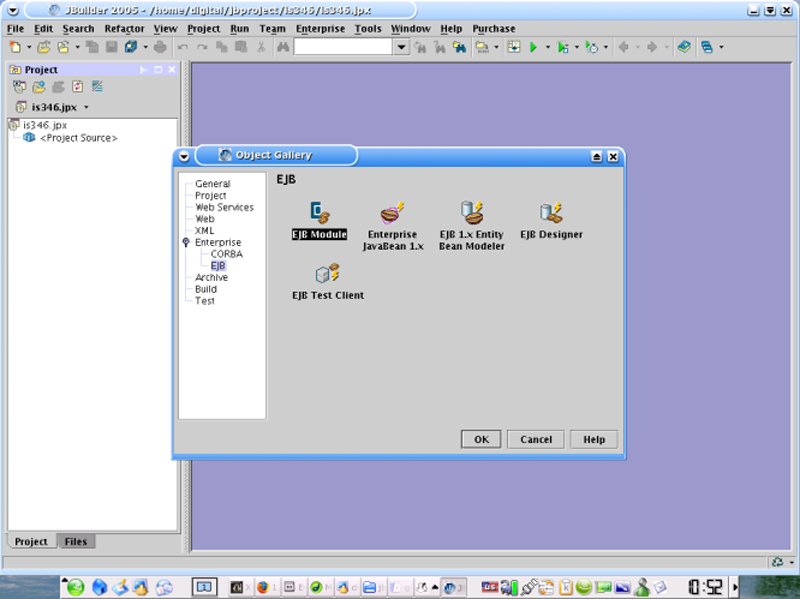
Task: Open the Enterprise menu in menu bar
Action: click(x=320, y=29)
